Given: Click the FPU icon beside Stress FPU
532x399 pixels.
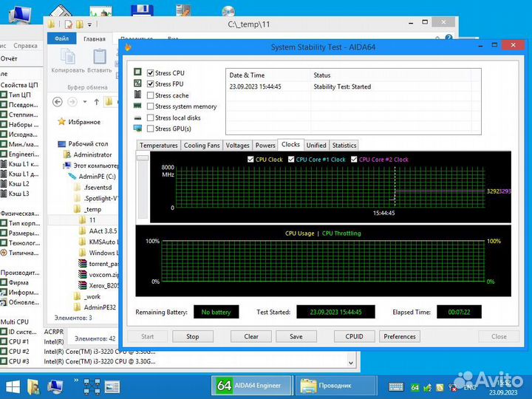Looking at the screenshot, I should click(137, 83).
